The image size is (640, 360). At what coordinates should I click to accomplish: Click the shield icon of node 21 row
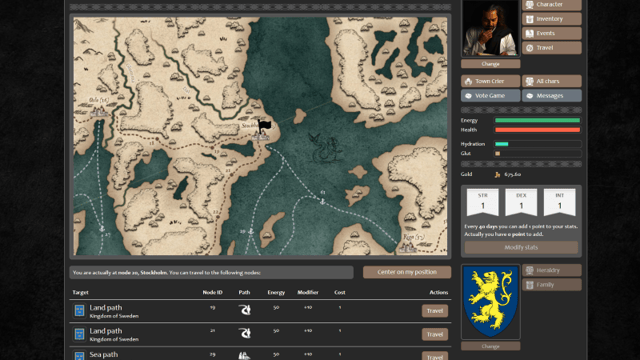79,334
